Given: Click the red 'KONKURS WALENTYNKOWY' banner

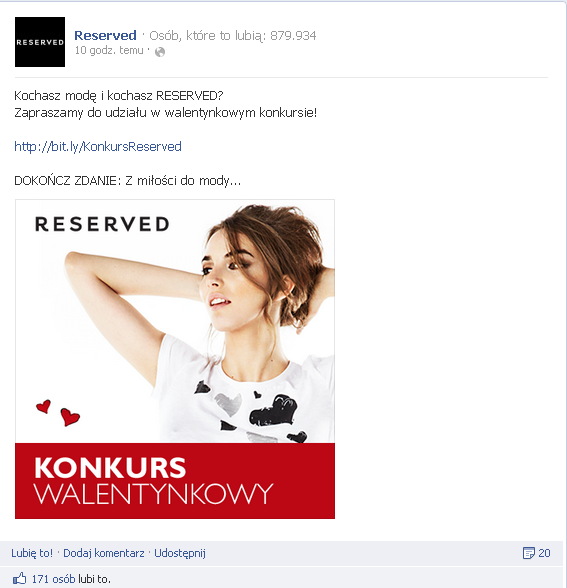Looking at the screenshot, I should pos(175,481).
